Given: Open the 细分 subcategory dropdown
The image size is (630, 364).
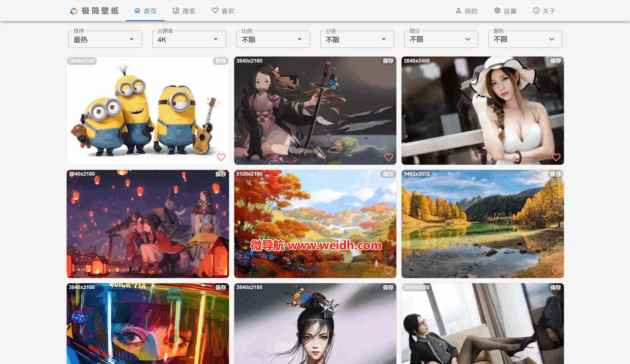Looking at the screenshot, I should point(441,39).
